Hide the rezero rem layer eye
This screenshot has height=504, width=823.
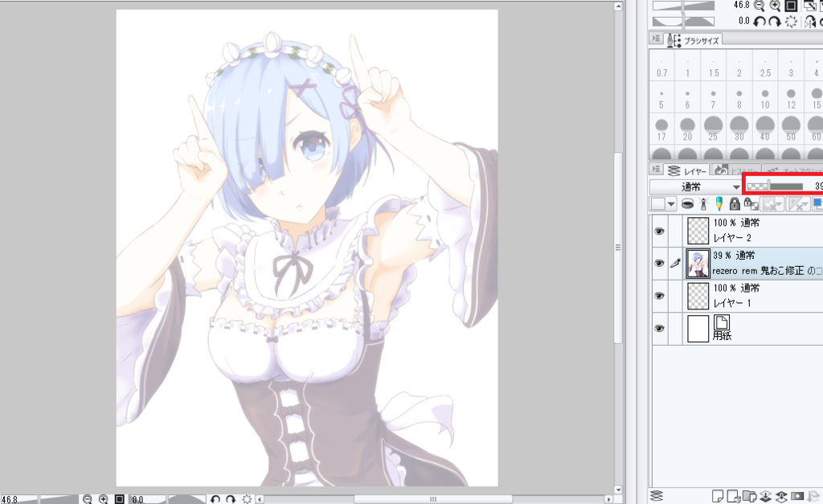pos(660,264)
